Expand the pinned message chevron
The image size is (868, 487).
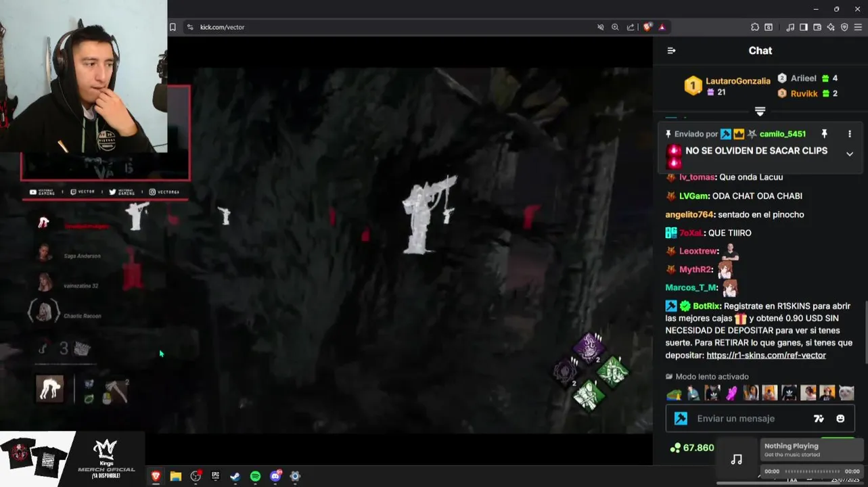click(850, 154)
